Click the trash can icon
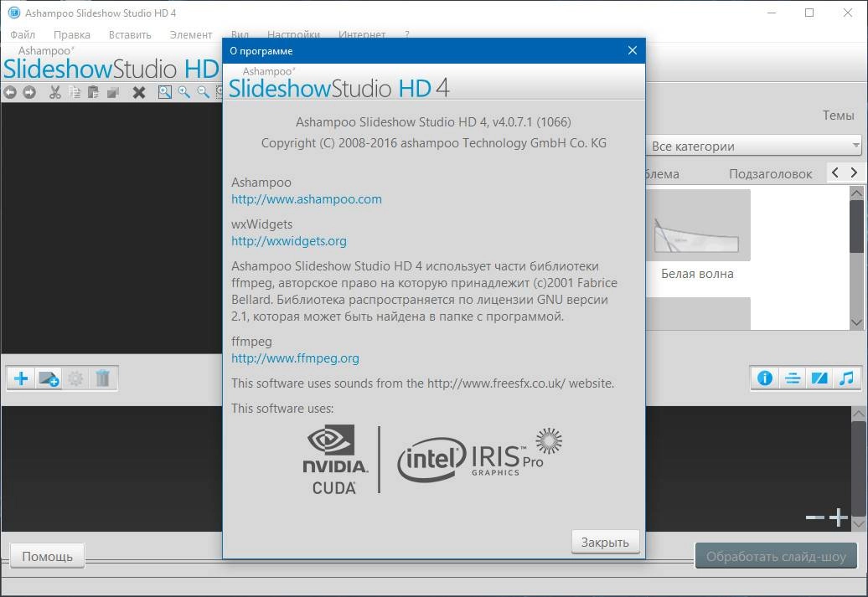This screenshot has width=868, height=597. click(102, 378)
